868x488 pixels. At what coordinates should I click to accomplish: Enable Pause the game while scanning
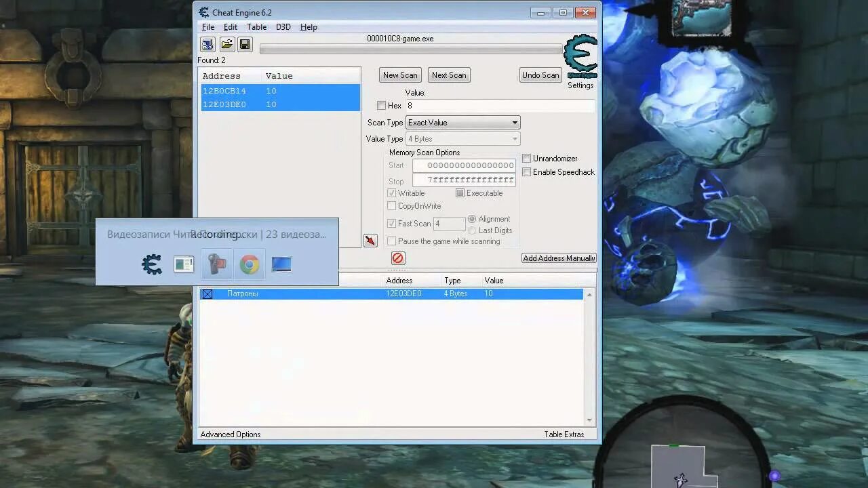pos(391,241)
